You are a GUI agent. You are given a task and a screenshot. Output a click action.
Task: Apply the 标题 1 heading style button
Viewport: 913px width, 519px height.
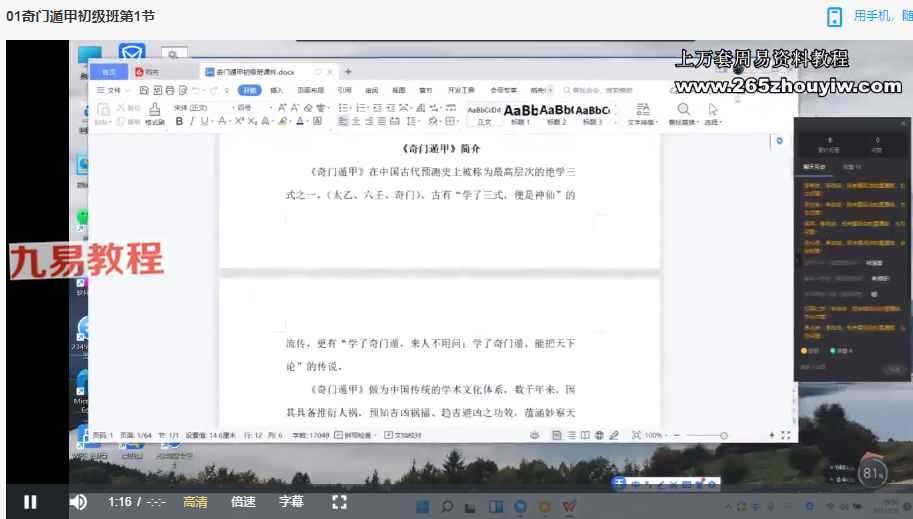(520, 114)
